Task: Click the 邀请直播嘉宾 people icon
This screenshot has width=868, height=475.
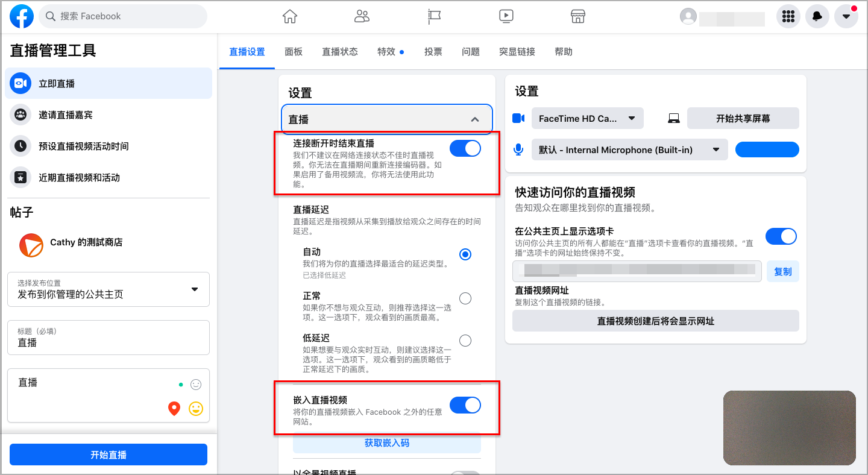Action: 20,115
